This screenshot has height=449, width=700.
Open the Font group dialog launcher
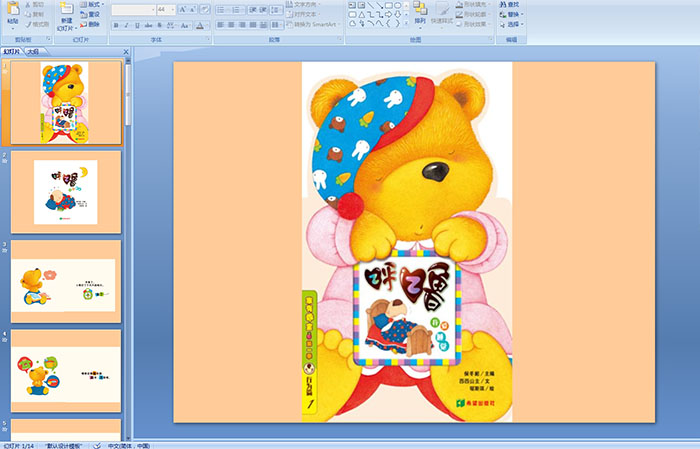click(208, 39)
